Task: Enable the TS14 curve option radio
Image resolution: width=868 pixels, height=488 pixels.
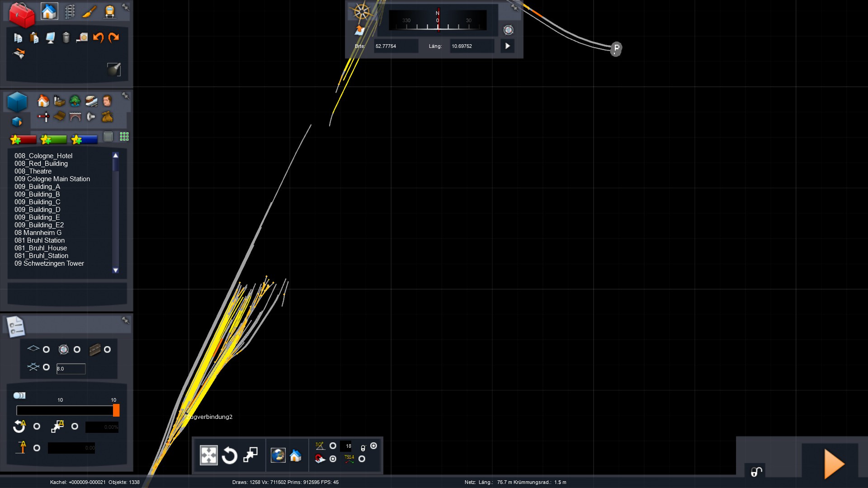Action: [x=362, y=459]
